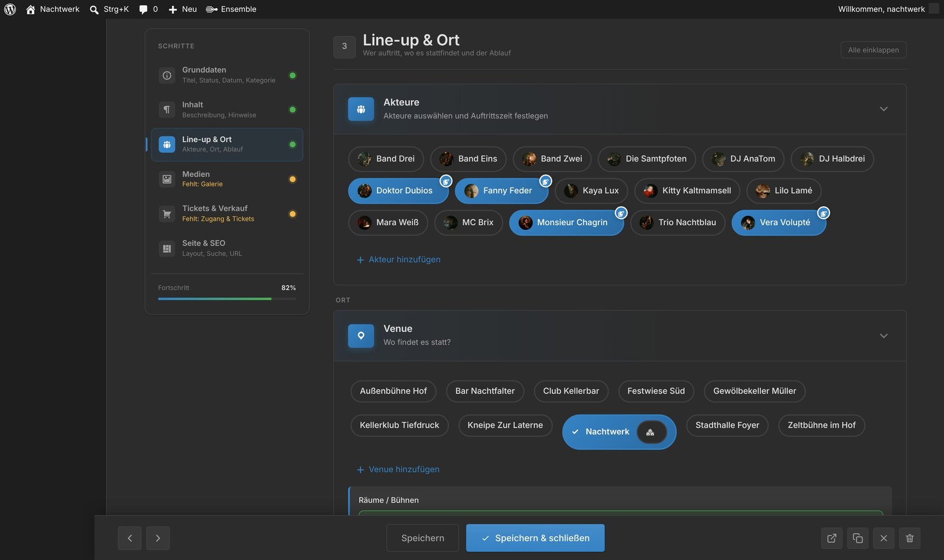Open the Seite & SEO step
The image size is (944, 560).
pyautogui.click(x=227, y=249)
